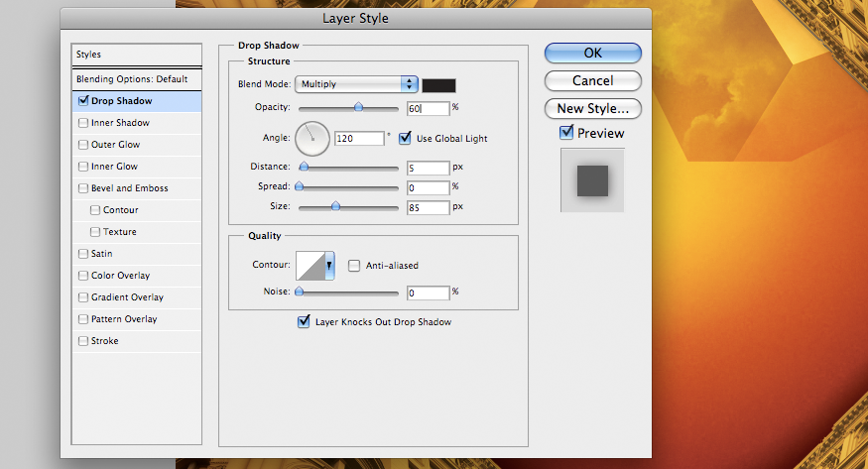Select the Bevel and Emboss label
The width and height of the screenshot is (868, 469).
click(x=130, y=188)
